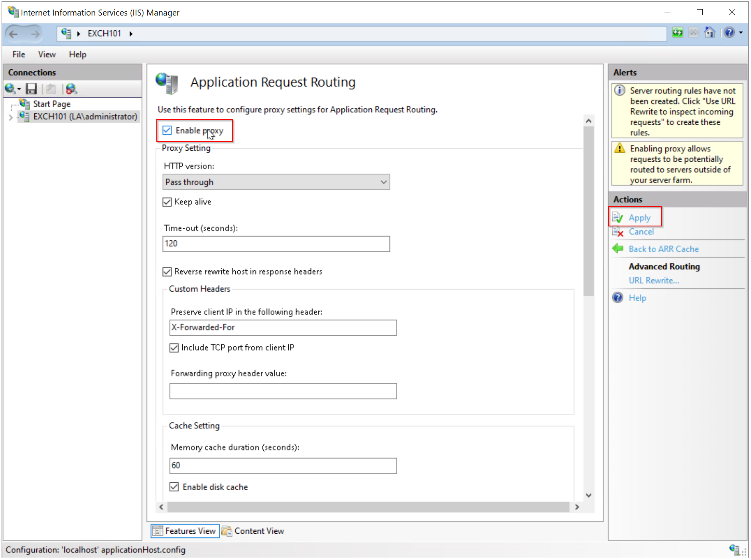Click the green Back to ARR Cache arrow icon
751x560 pixels.
point(618,249)
